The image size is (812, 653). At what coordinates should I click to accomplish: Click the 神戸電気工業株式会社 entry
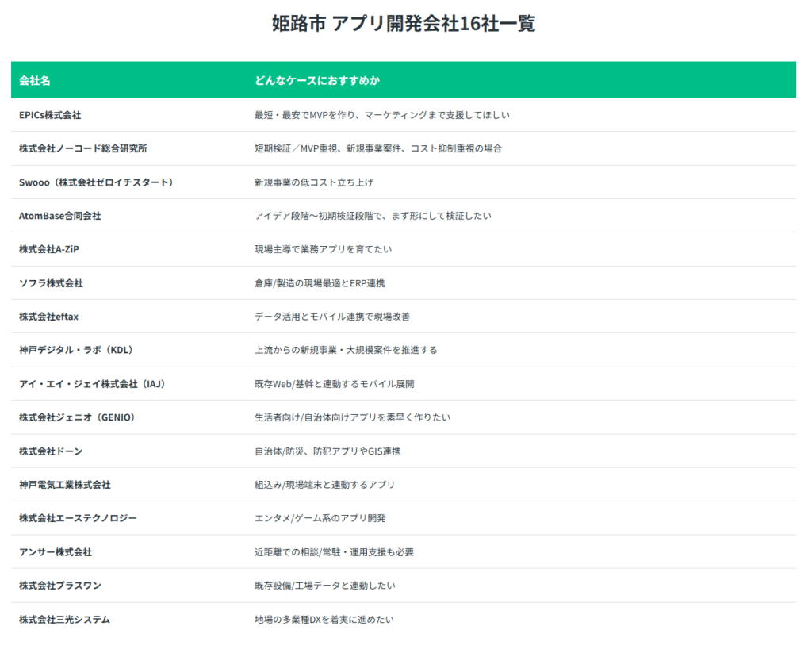[65, 485]
